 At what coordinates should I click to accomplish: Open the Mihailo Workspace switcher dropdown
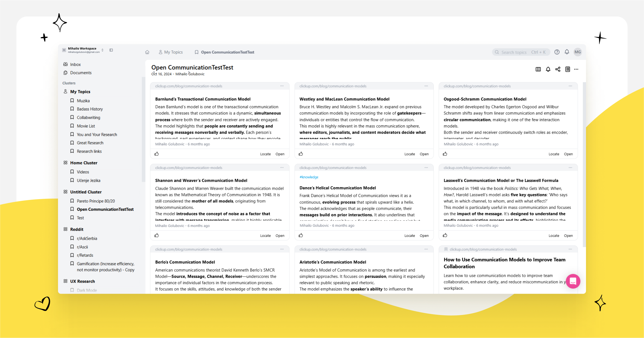pyautogui.click(x=102, y=50)
